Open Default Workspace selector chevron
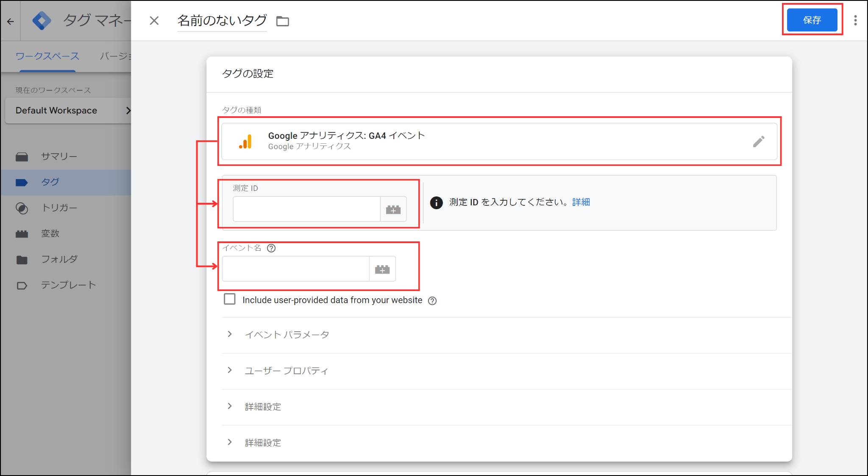 click(128, 110)
